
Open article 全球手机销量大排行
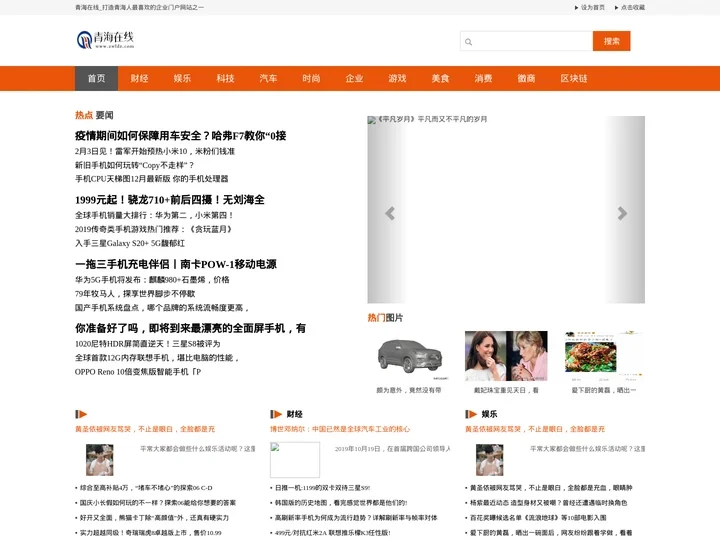[x=155, y=215]
